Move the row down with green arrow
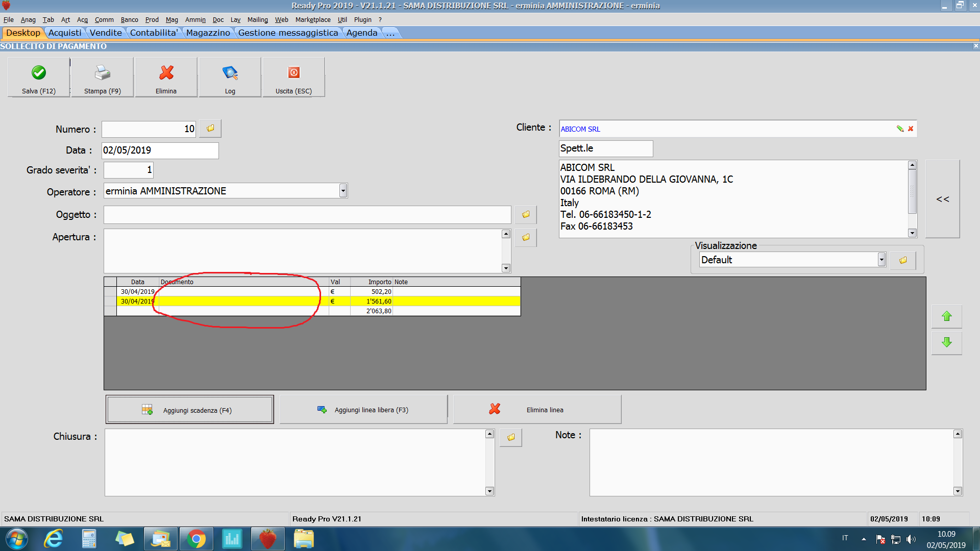Image resolution: width=980 pixels, height=551 pixels. 947,343
